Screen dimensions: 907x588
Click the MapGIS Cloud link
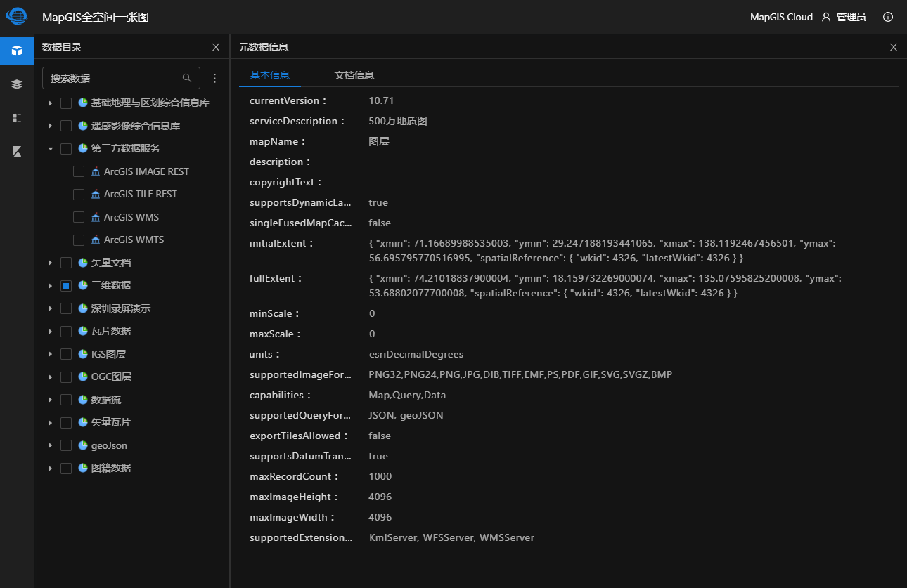coord(781,17)
